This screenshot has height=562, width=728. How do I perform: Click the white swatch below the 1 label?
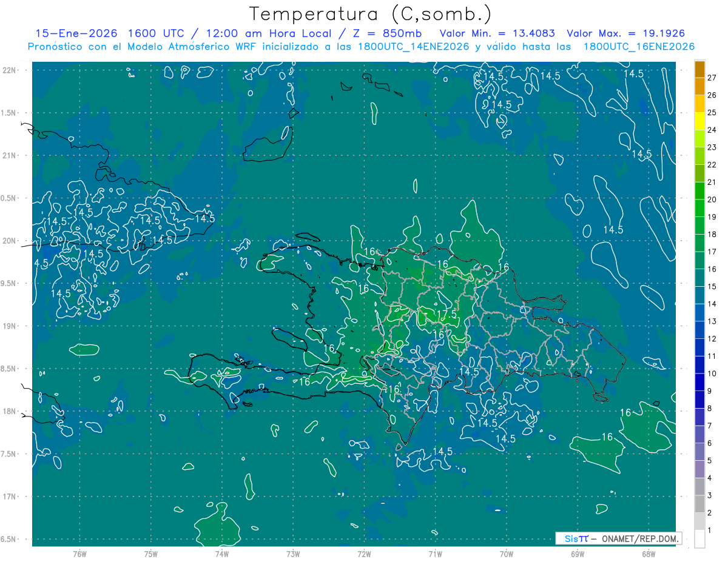tap(699, 539)
